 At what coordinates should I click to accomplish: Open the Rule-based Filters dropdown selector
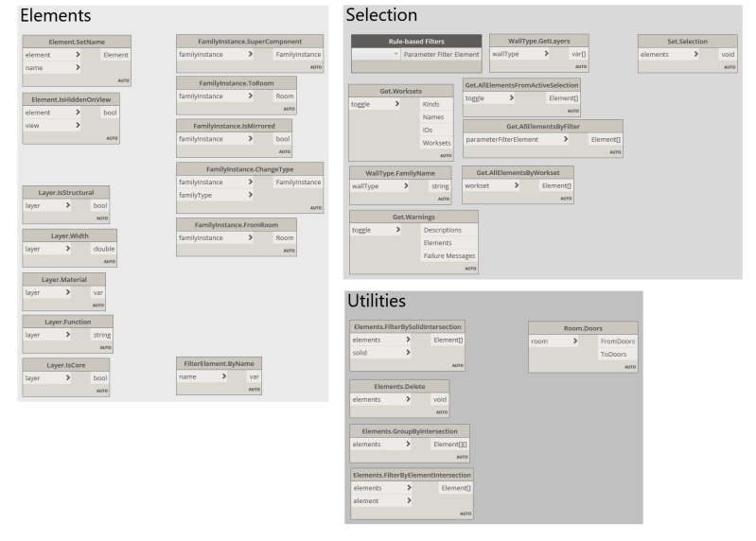coord(376,55)
